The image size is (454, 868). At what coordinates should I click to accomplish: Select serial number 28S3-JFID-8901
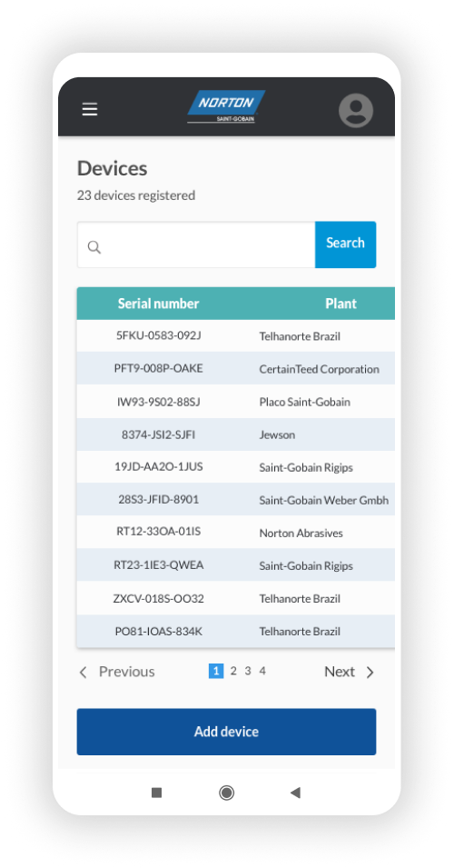point(159,499)
